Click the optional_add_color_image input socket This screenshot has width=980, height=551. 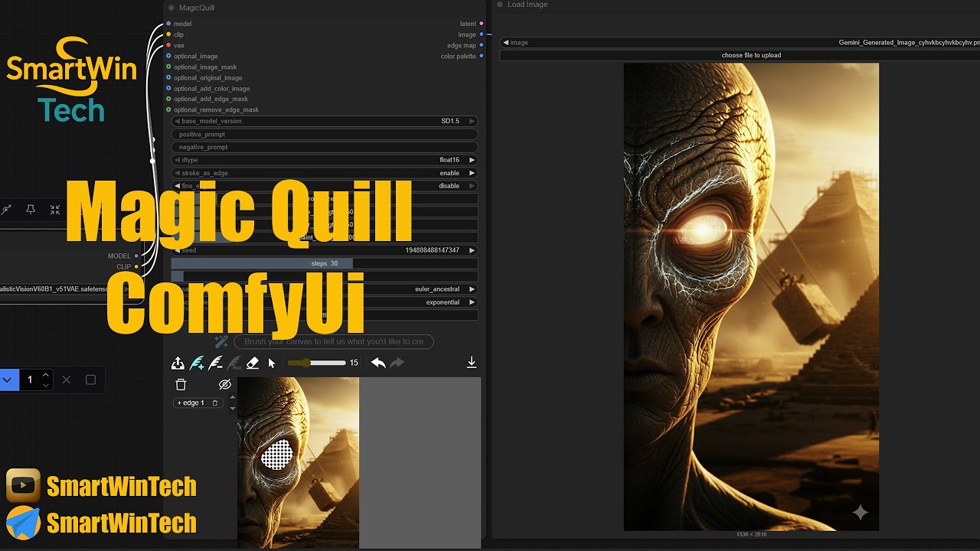pyautogui.click(x=168, y=88)
